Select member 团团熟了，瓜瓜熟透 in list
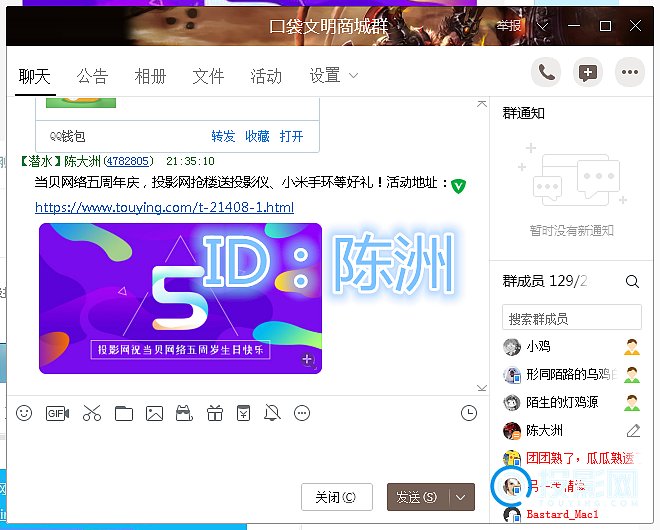This screenshot has width=660, height=530. [572, 458]
